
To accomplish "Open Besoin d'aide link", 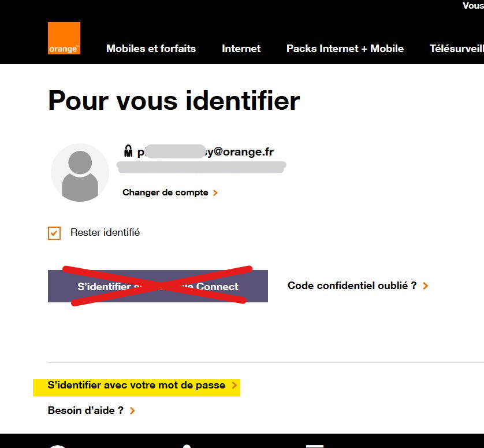I will pos(85,410).
